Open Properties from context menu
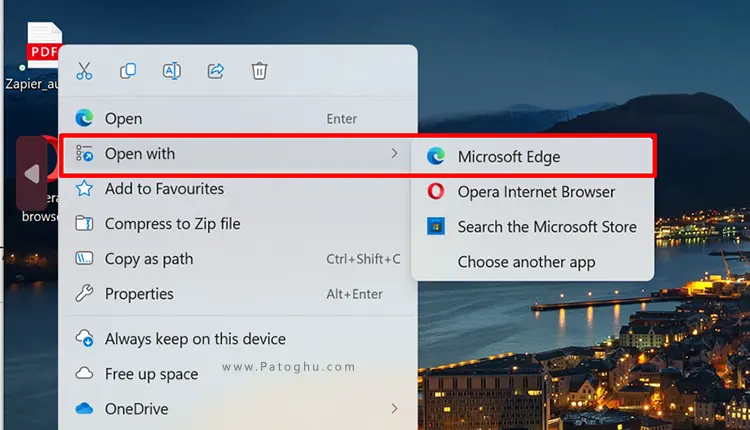Viewport: 750px width, 430px height. (x=139, y=294)
